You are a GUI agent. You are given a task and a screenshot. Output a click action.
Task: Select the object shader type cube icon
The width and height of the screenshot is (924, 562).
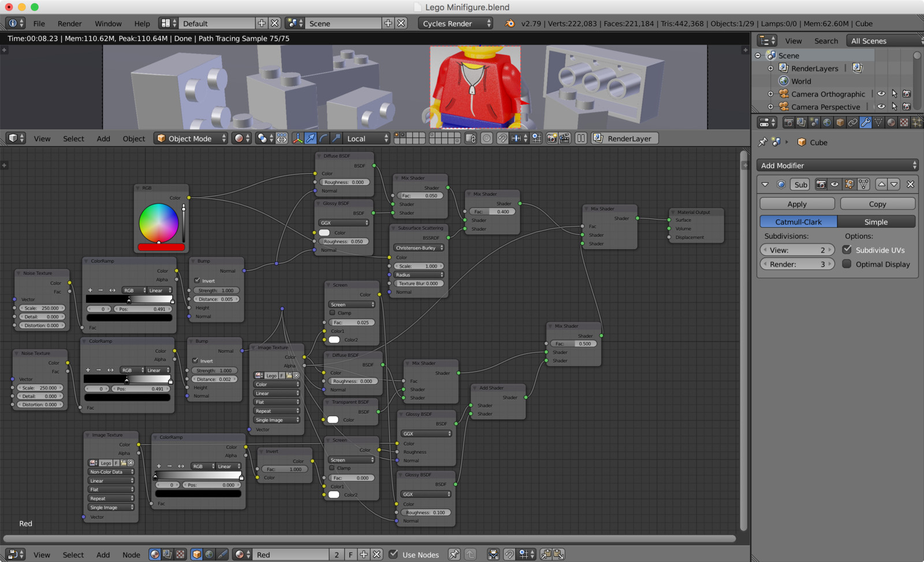coord(197,554)
